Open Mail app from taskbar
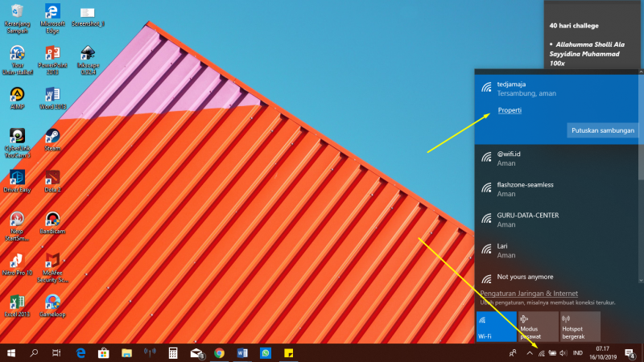 196,353
